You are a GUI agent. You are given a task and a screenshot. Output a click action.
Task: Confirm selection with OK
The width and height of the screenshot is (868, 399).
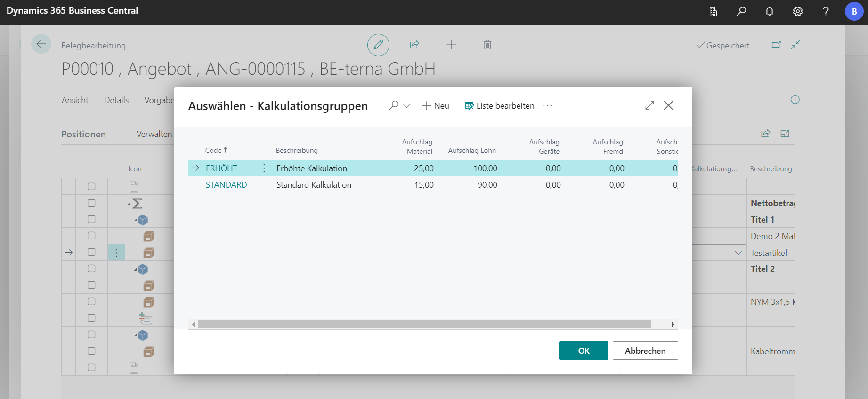point(583,351)
